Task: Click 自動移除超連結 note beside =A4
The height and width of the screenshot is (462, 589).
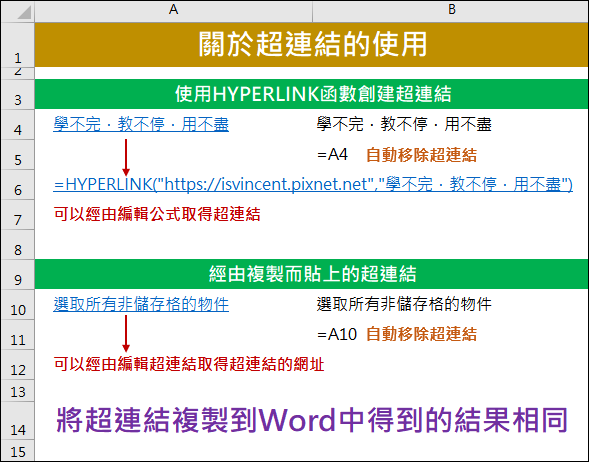Action: coord(421,155)
